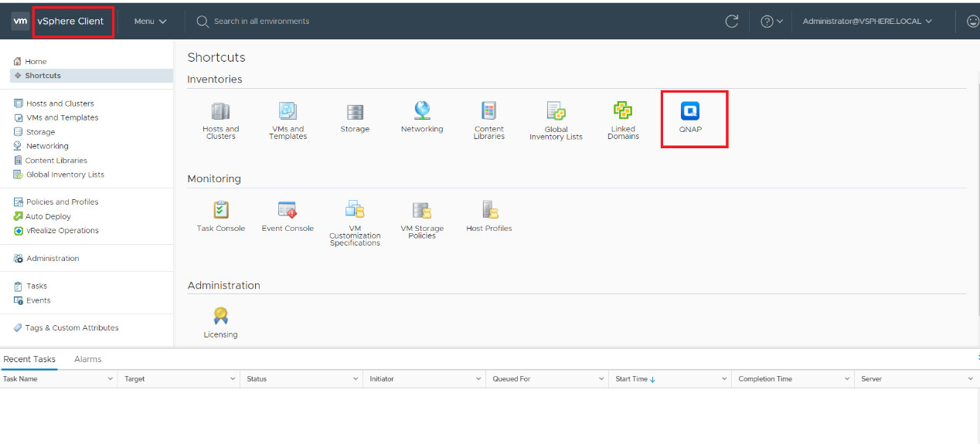Open vRealize Operations in sidebar
The image size is (980, 444).
coord(56,231)
